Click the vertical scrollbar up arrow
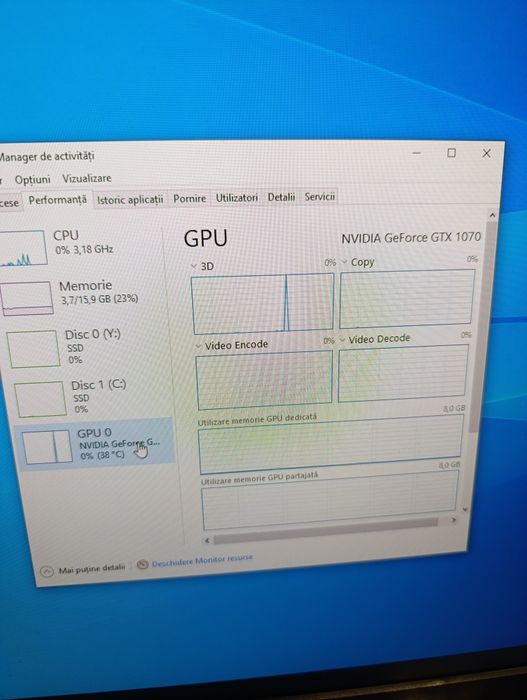The width and height of the screenshot is (527, 700). (x=492, y=215)
